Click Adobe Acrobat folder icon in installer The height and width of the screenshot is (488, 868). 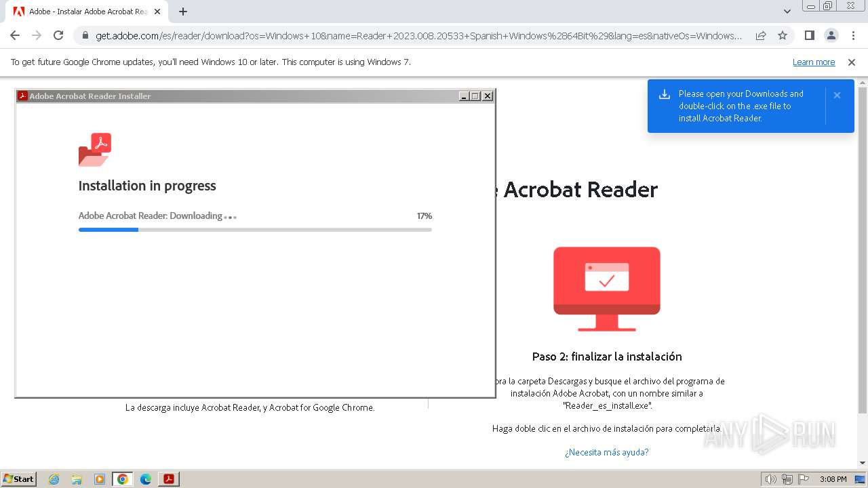95,150
